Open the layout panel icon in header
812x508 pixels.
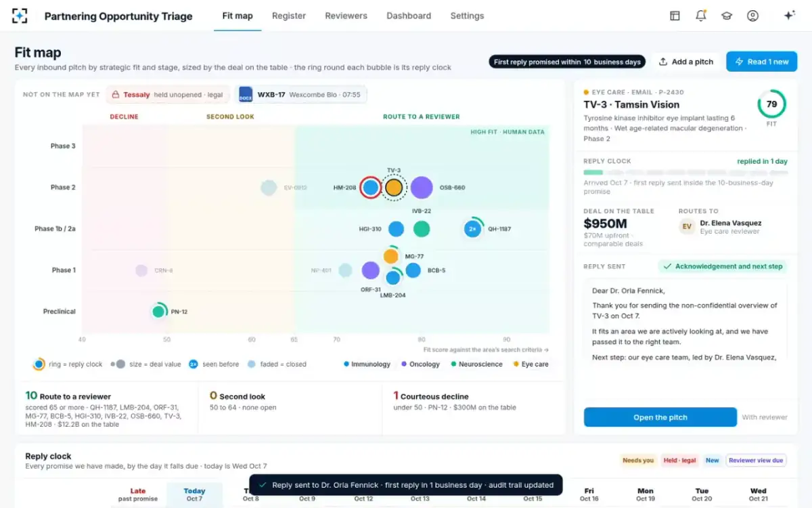675,16
